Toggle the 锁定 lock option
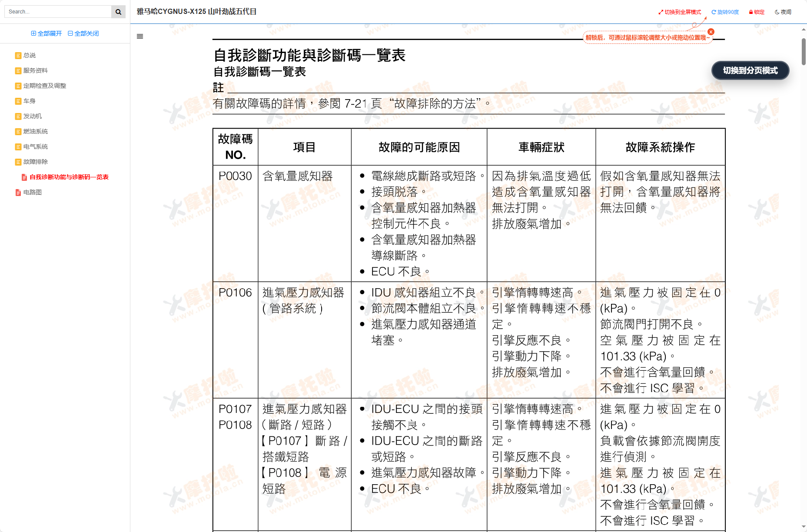 757,12
